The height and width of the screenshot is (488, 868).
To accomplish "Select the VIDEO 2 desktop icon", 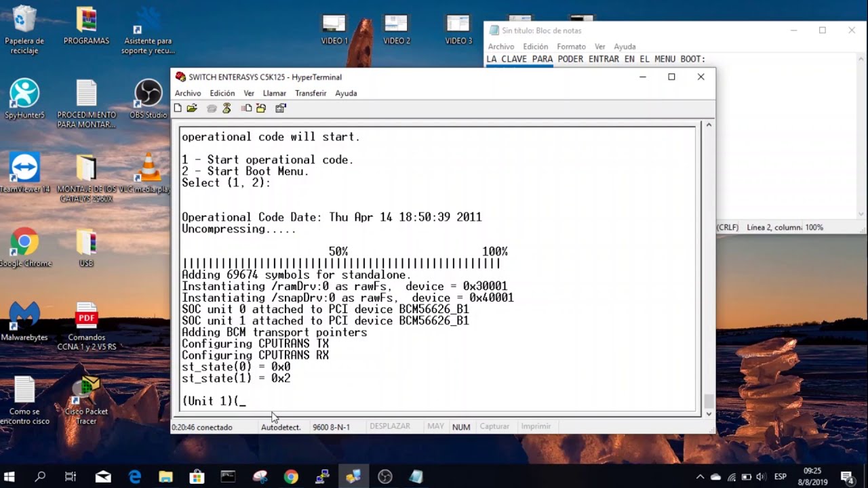I will pyautogui.click(x=396, y=29).
